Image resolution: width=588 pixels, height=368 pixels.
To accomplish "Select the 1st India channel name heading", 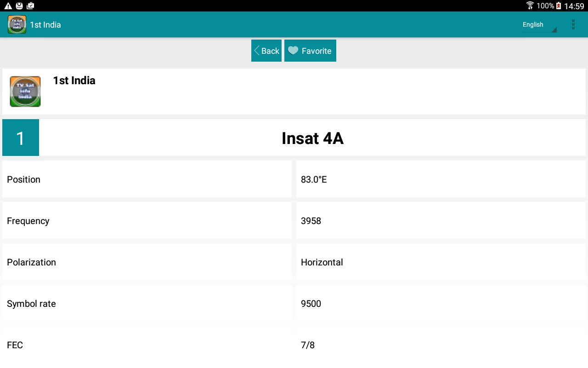I will tap(74, 80).
